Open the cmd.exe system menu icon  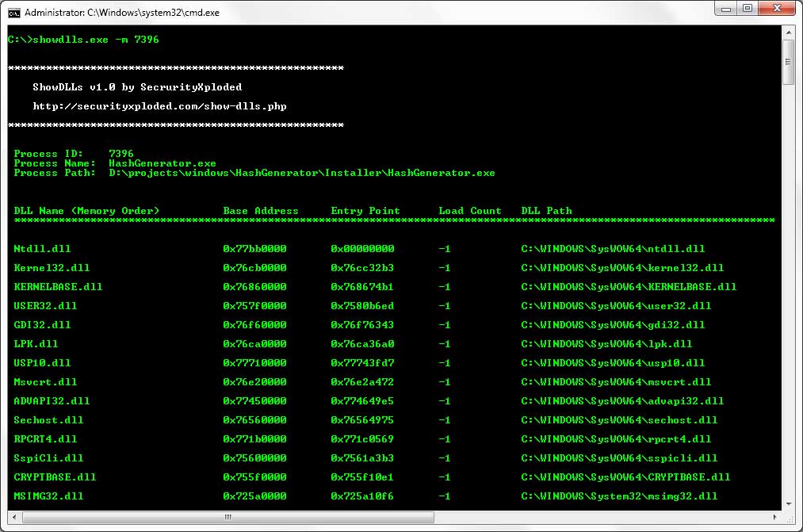tap(13, 12)
